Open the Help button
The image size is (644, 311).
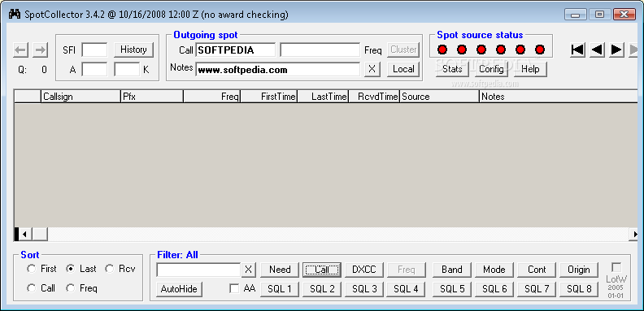coord(530,69)
